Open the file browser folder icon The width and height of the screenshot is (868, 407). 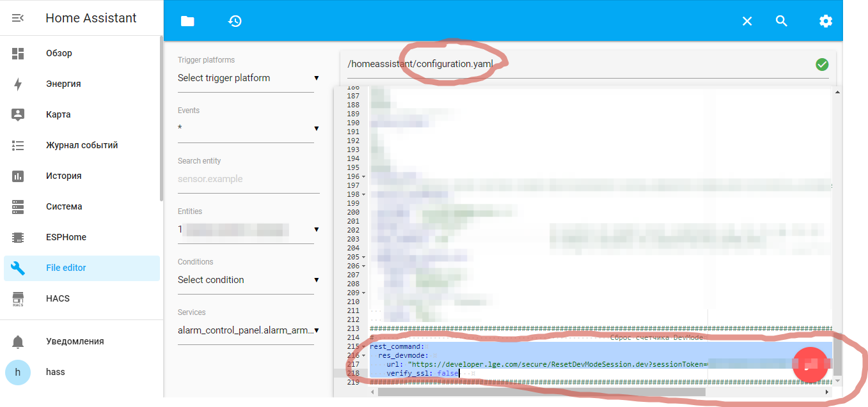[187, 21]
